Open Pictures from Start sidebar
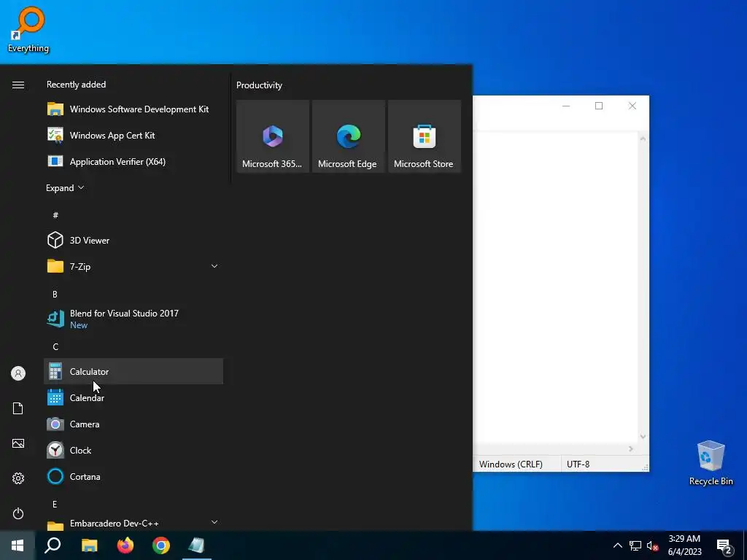This screenshot has width=747, height=560. [18, 443]
